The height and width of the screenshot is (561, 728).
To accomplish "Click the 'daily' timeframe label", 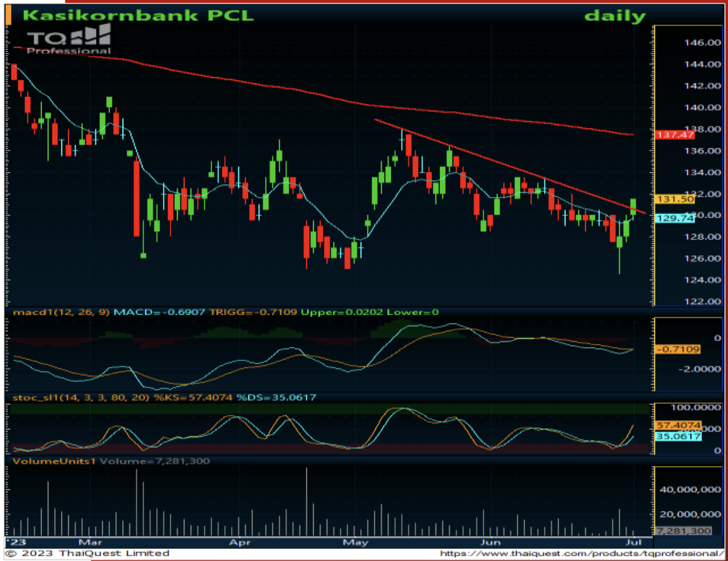I will [x=614, y=16].
